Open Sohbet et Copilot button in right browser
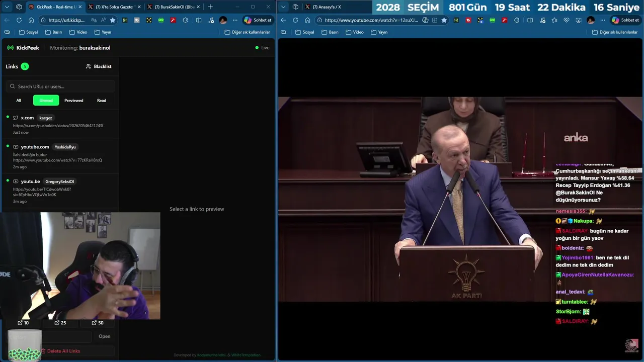The image size is (644, 362). point(625,20)
